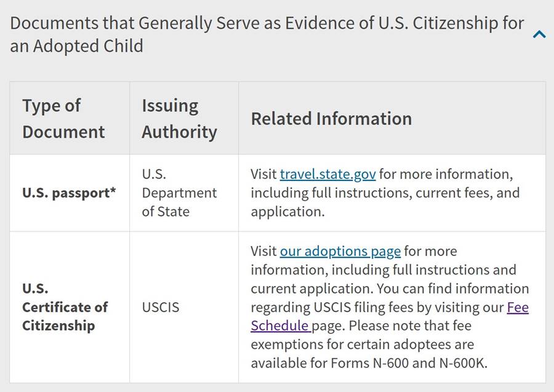Select the 'Issuing Authority' column header

179,118
